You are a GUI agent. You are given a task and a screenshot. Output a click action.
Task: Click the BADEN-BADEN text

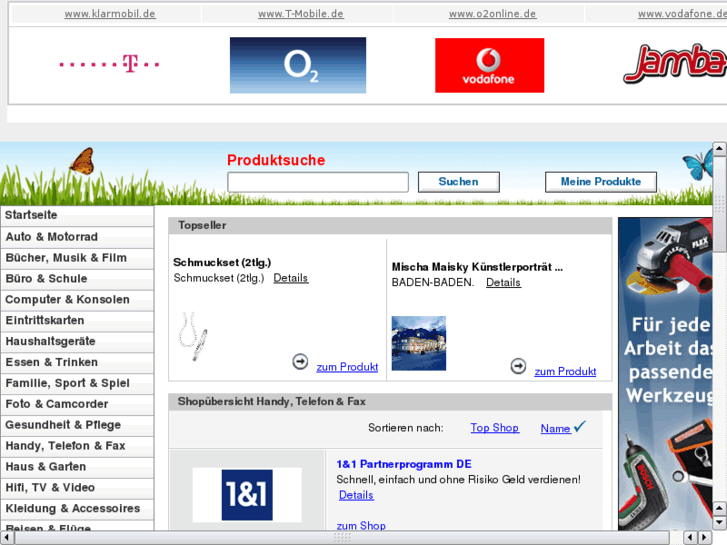tap(433, 282)
